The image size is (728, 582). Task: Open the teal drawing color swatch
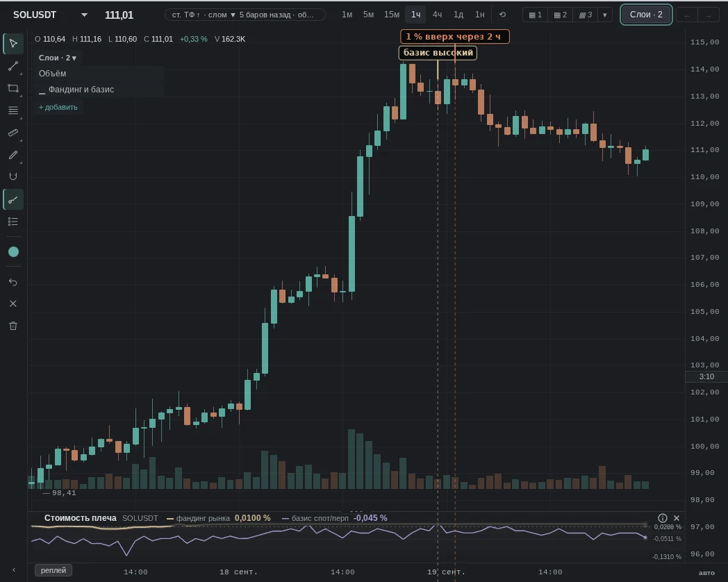[13, 251]
